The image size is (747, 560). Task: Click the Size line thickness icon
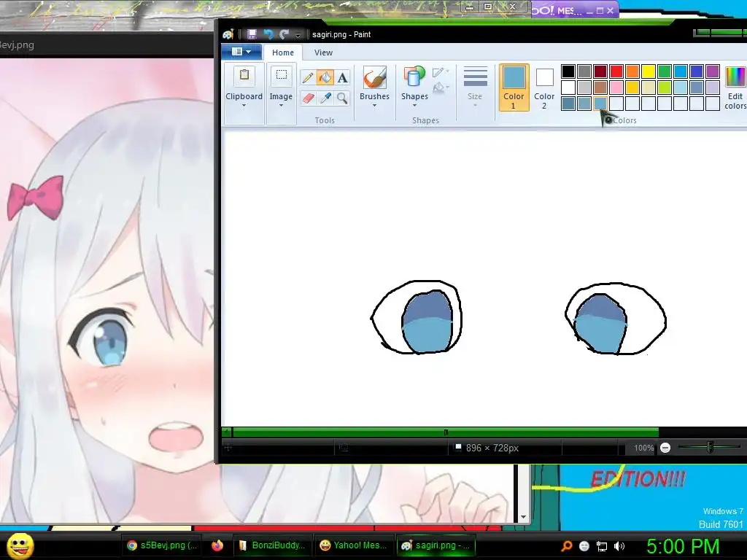tap(475, 77)
